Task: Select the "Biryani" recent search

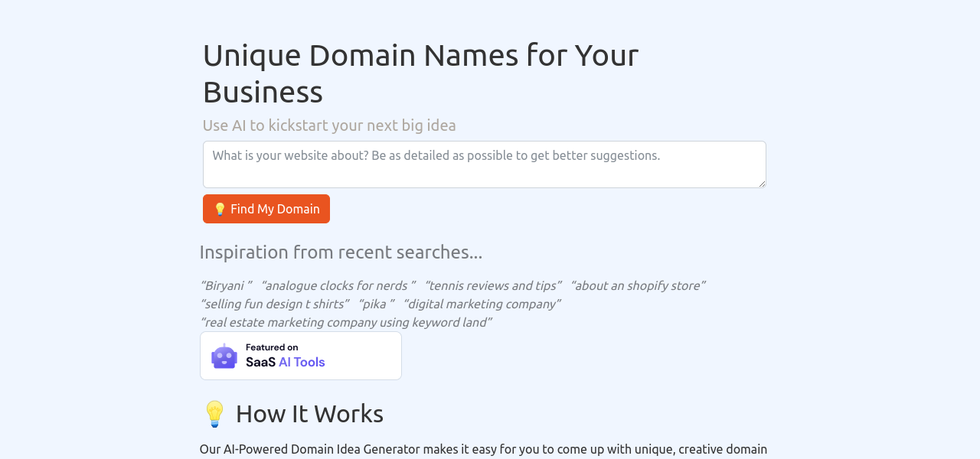Action: tap(226, 285)
